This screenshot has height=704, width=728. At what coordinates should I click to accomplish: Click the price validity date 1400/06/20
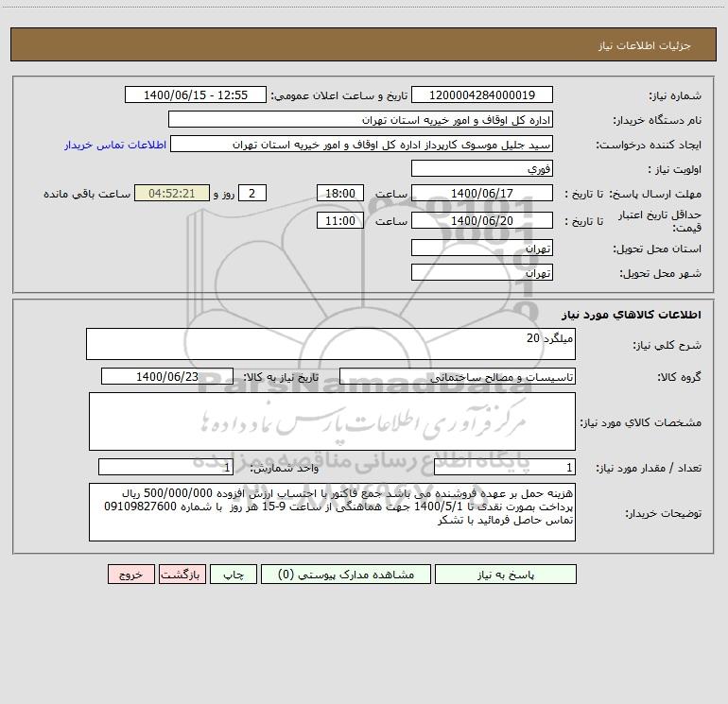click(x=482, y=220)
